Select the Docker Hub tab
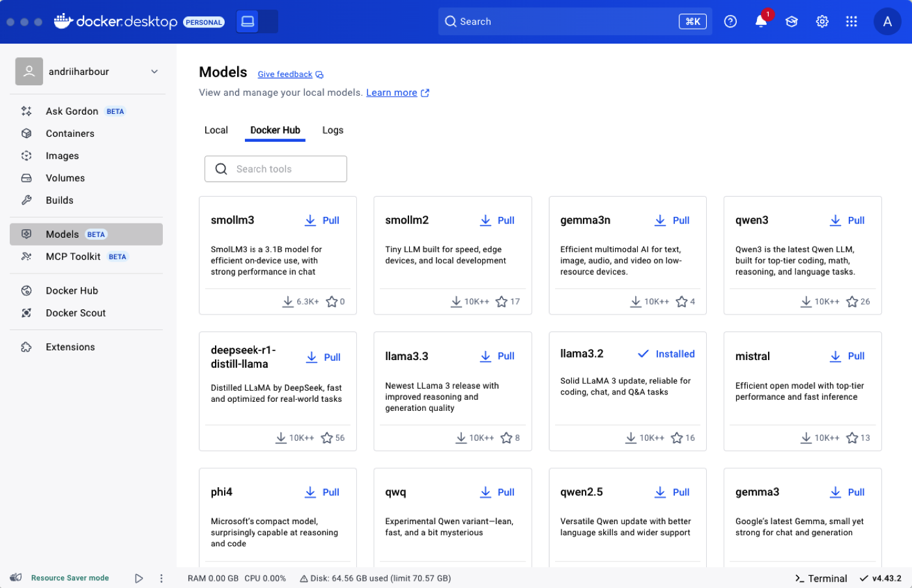This screenshot has height=588, width=912. coord(276,130)
